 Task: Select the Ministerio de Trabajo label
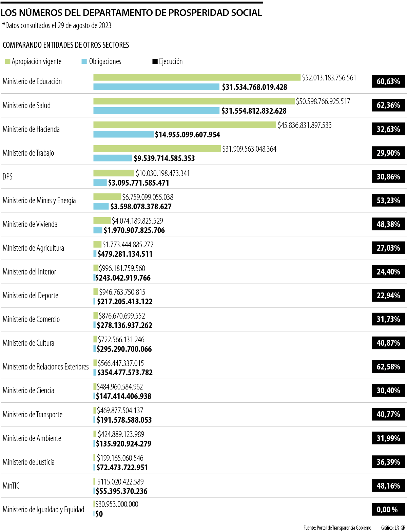click(x=28, y=153)
